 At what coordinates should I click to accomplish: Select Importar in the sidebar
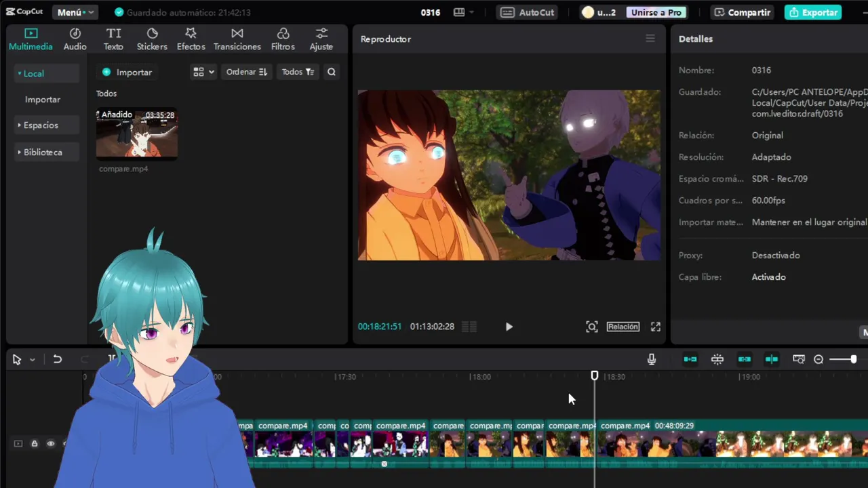point(43,99)
